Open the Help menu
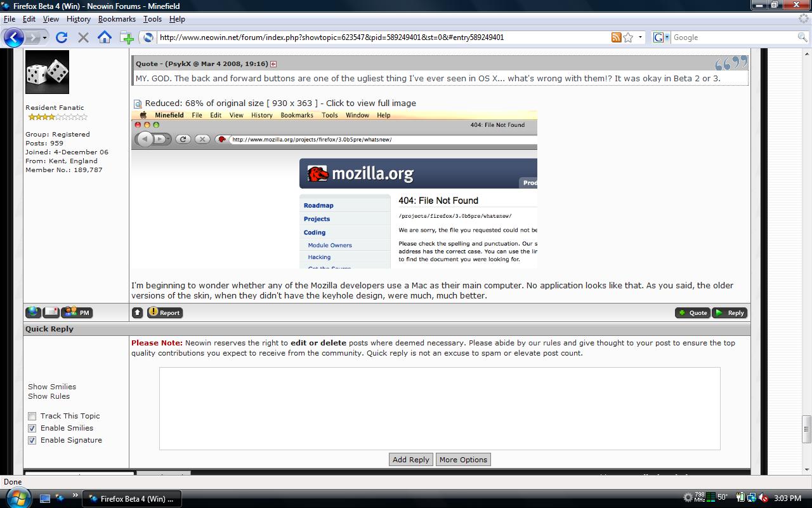Screen dimensions: 812x508 [177, 19]
